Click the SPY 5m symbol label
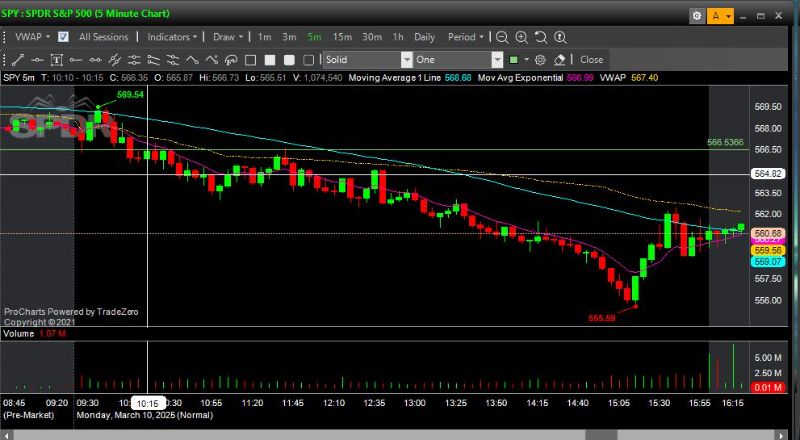Image resolution: width=800 pixels, height=440 pixels. tap(19, 78)
